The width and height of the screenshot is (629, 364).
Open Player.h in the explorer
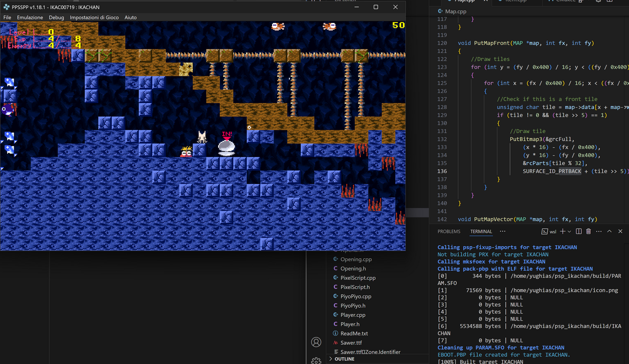click(x=350, y=324)
